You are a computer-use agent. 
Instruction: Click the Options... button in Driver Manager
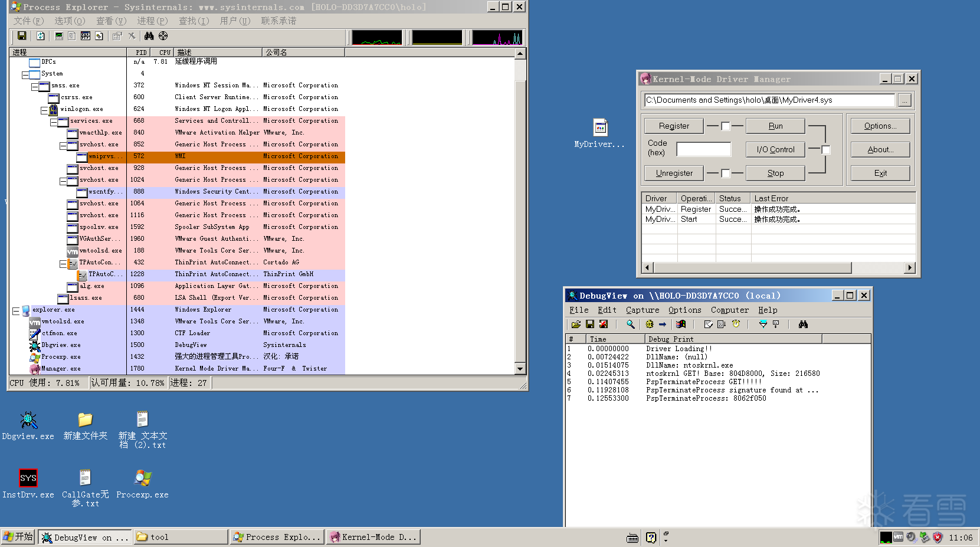[x=880, y=126]
